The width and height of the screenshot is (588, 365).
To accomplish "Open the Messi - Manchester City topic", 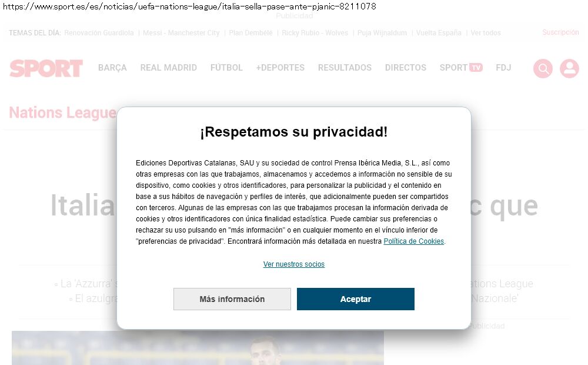I will coord(181,32).
